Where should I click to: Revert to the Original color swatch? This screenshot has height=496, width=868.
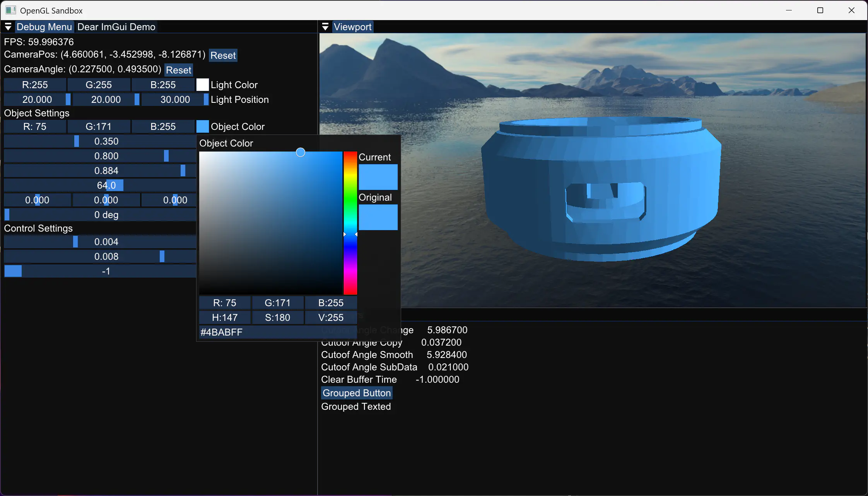pyautogui.click(x=378, y=217)
